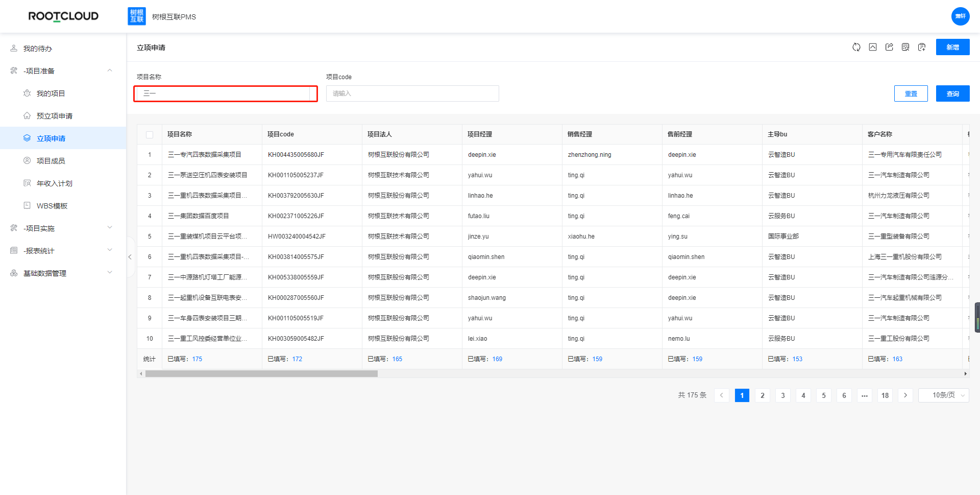Focus the 项目code search field
The image size is (980, 495).
pos(412,93)
